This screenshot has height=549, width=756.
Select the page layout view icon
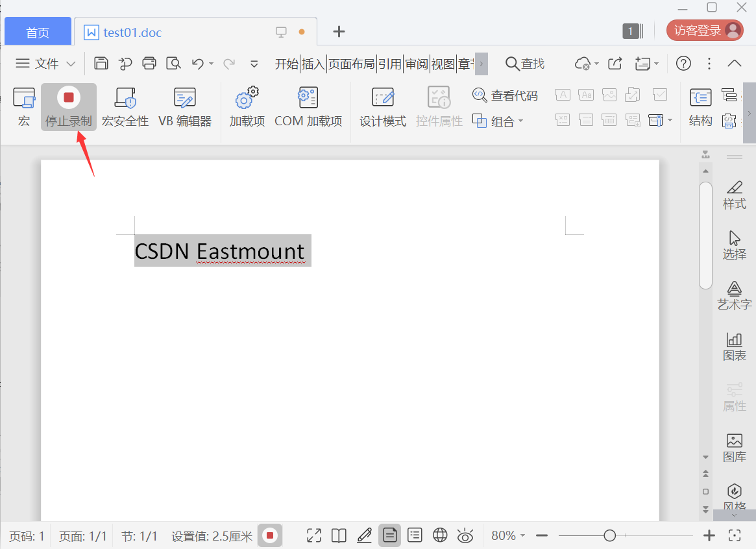[389, 535]
